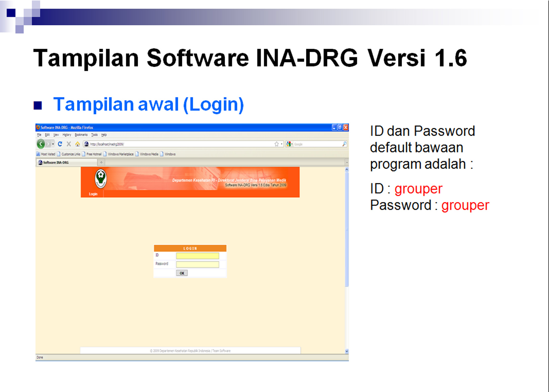This screenshot has height=392, width=549.
Task: Click the stop loading X icon
Action: pyautogui.click(x=69, y=144)
